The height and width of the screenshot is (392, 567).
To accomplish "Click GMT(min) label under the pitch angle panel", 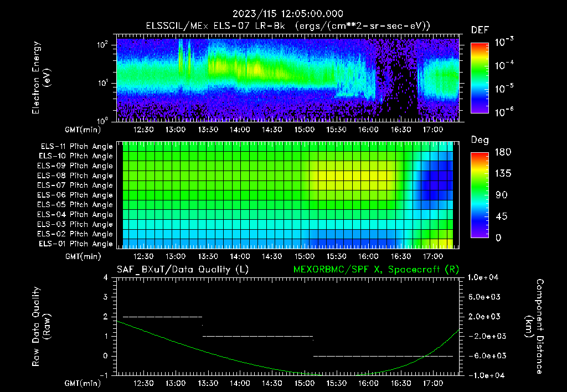I will pyautogui.click(x=83, y=256).
